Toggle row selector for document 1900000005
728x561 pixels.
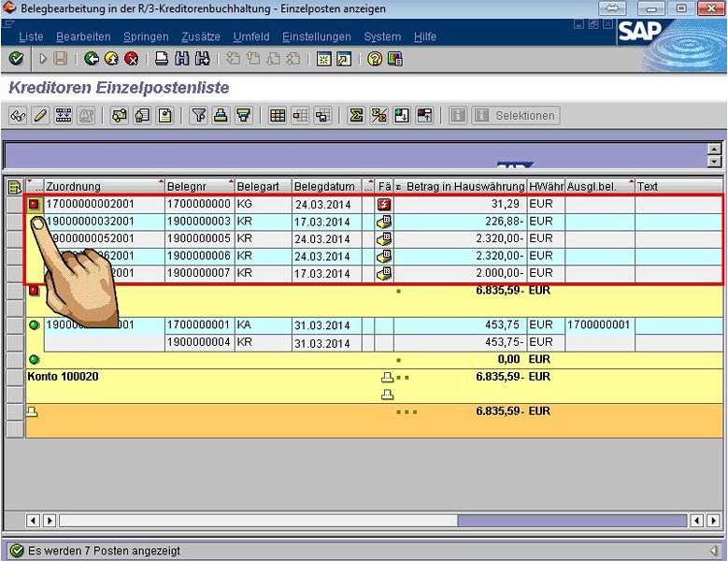(x=15, y=239)
